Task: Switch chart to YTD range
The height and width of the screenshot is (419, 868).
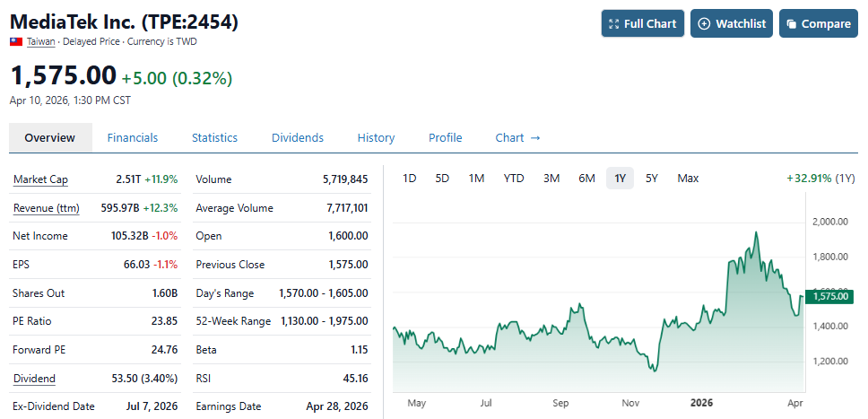Action: click(514, 179)
